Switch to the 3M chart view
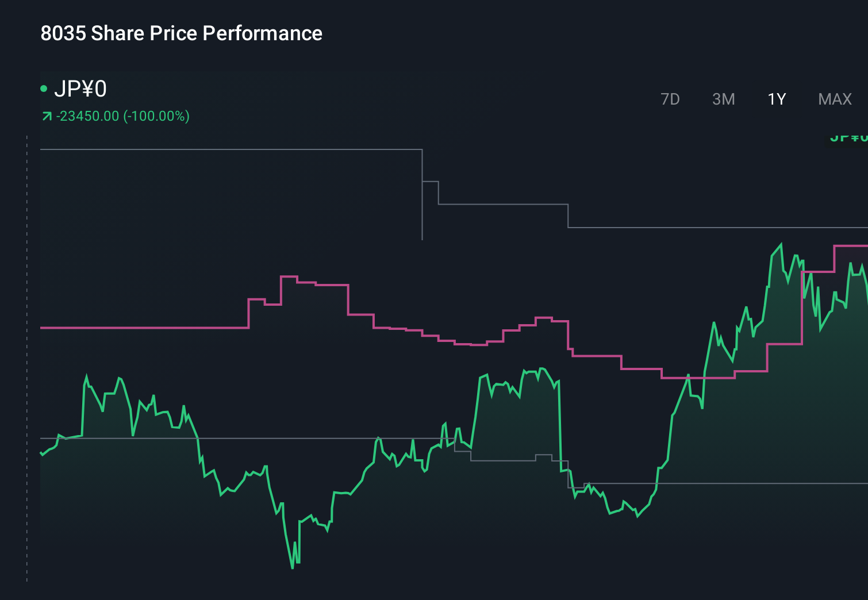 pos(723,99)
